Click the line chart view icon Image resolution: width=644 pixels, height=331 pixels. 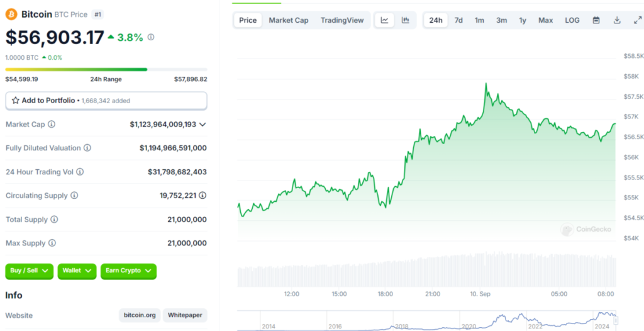coord(384,20)
